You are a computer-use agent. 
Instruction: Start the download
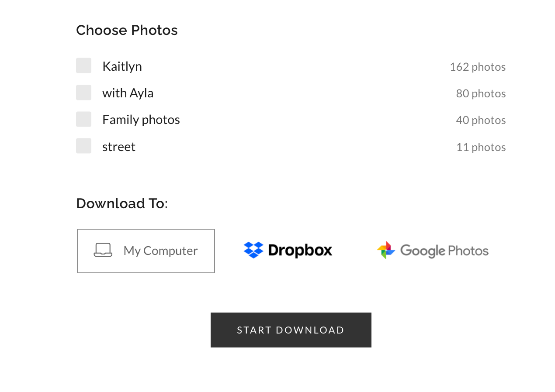(291, 330)
